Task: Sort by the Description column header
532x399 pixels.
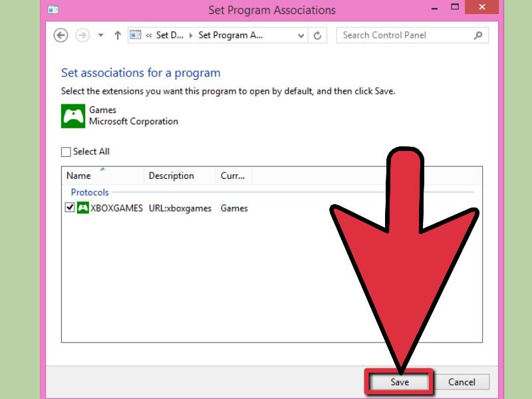Action: (x=180, y=176)
